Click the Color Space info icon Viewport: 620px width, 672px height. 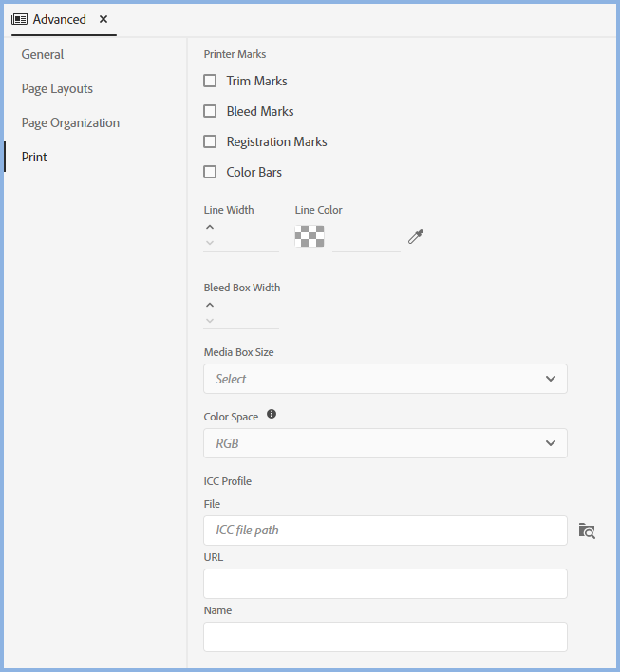point(272,415)
